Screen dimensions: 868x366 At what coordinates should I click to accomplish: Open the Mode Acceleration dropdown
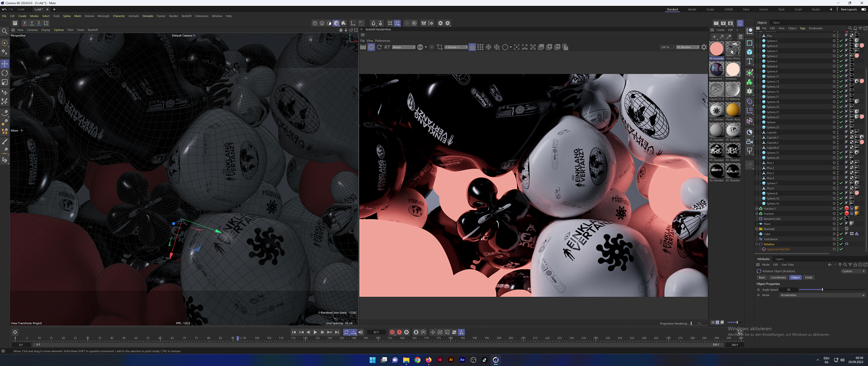(x=822, y=295)
